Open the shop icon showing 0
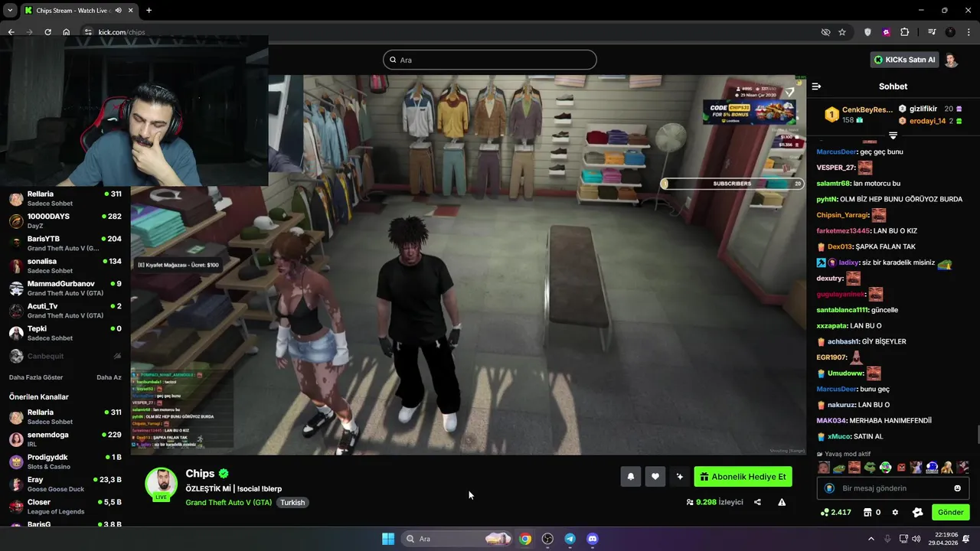Image resolution: width=980 pixels, height=551 pixels. pyautogui.click(x=872, y=512)
